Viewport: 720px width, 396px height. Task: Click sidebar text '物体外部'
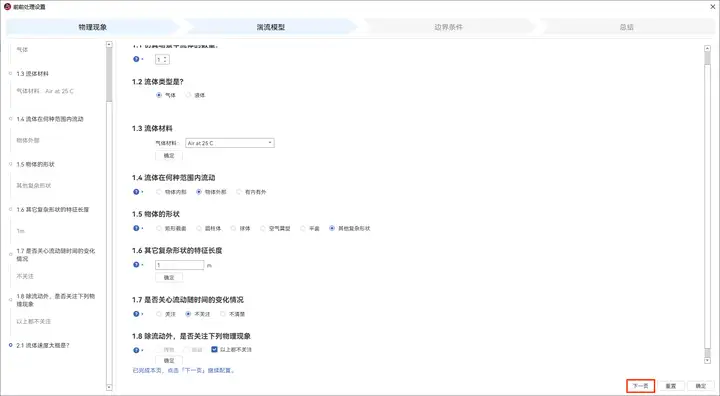point(28,140)
